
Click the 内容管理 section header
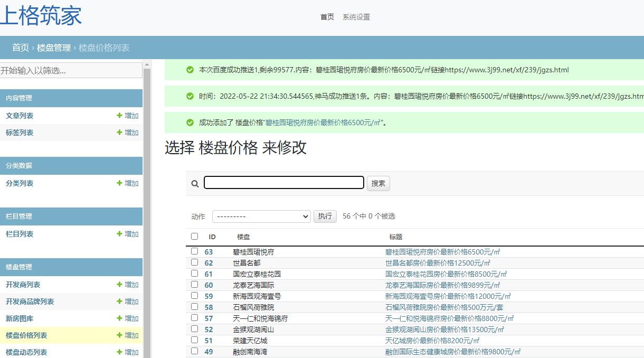click(x=71, y=98)
